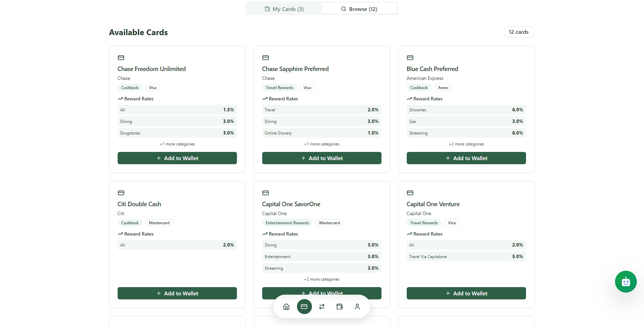
Task: Select the Travel Via Capitalone 5.0% row
Action: pos(466,256)
